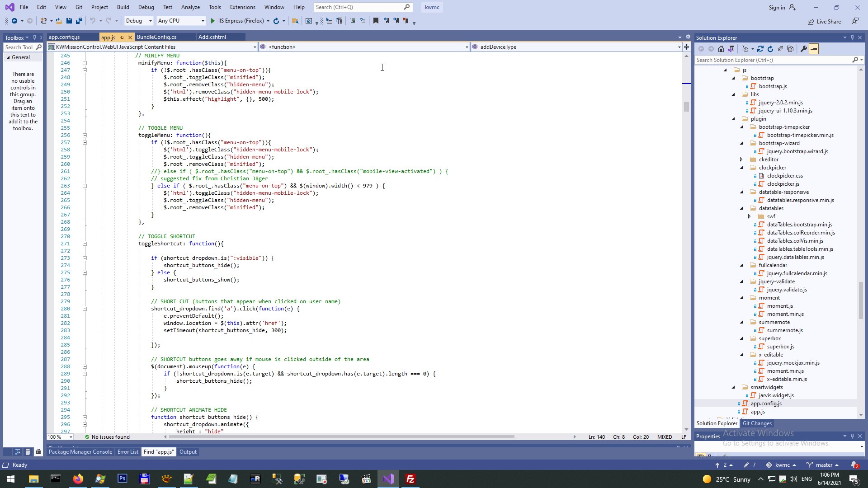Toggle Preview Selected Items button

[x=814, y=49]
